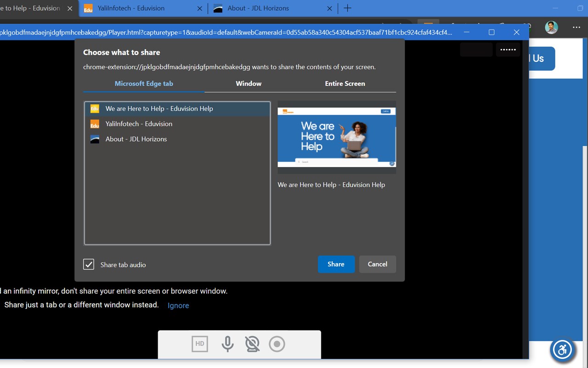This screenshot has width=588, height=368.
Task: Select 'YaliInfotech - Eduvision' in share list
Action: coord(177,124)
